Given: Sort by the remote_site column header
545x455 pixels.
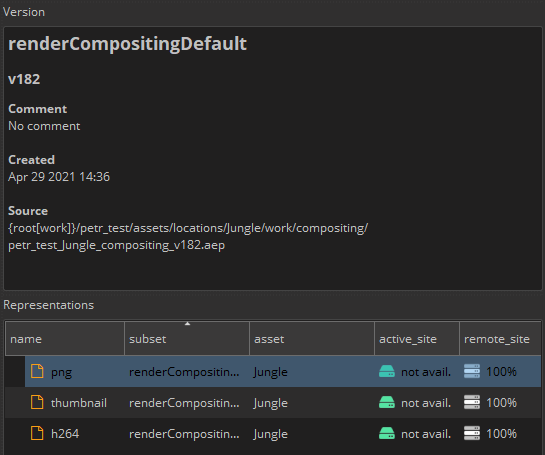Looking at the screenshot, I should (500, 339).
